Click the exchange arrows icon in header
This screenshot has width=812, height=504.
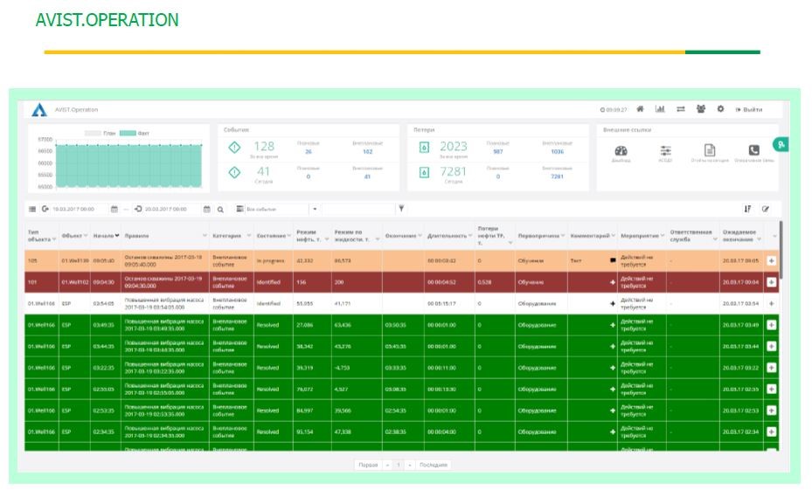[681, 109]
